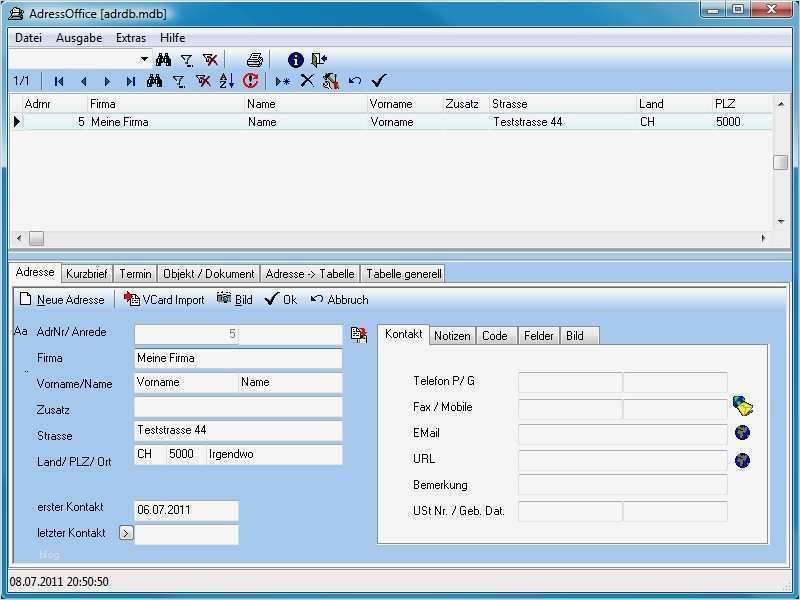Click inside the Firma input field

[x=237, y=357]
